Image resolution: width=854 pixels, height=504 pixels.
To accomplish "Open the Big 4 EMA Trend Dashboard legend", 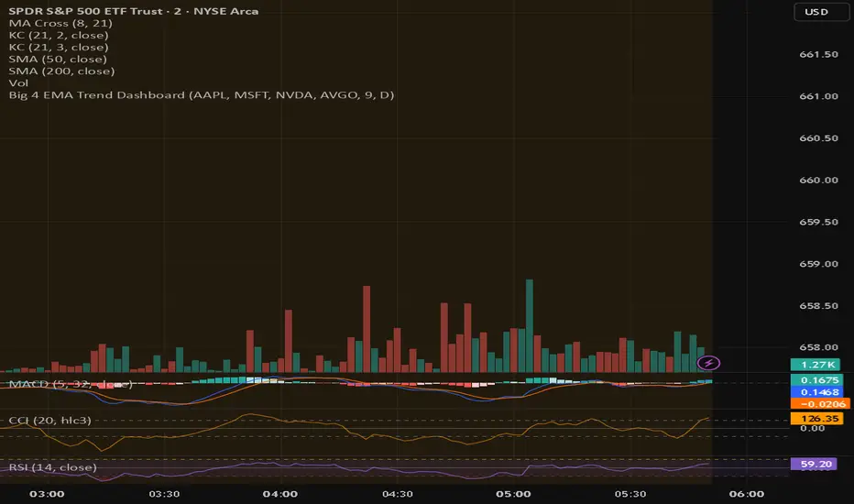I will click(x=201, y=94).
